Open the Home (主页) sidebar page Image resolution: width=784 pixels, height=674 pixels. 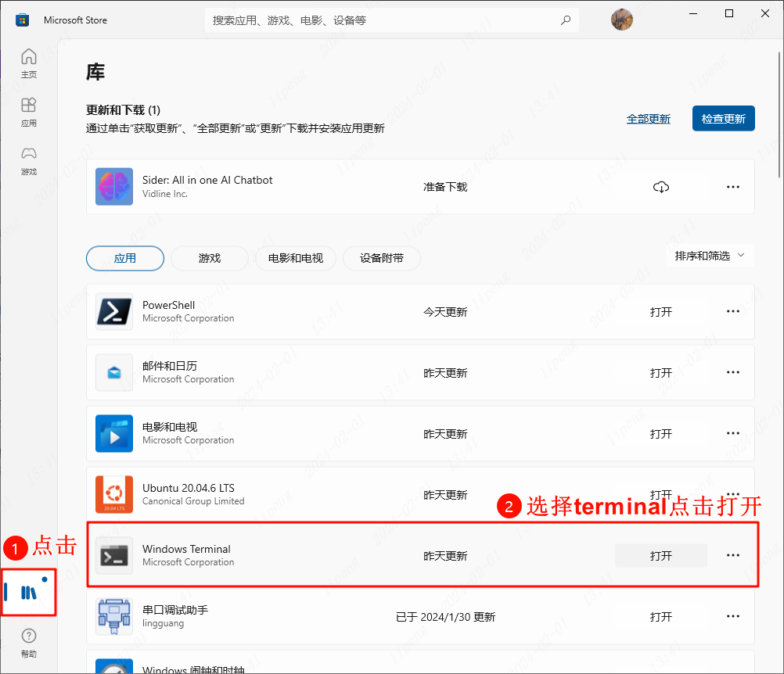29,63
